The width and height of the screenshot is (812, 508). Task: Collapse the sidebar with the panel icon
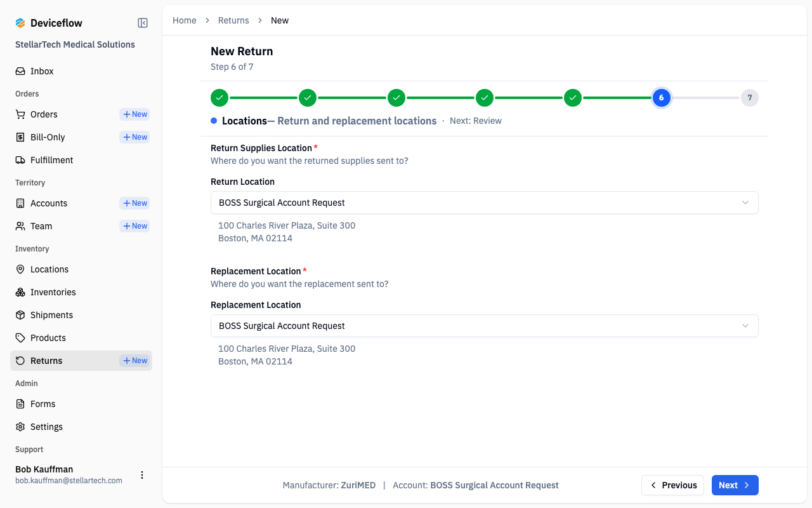tap(143, 23)
